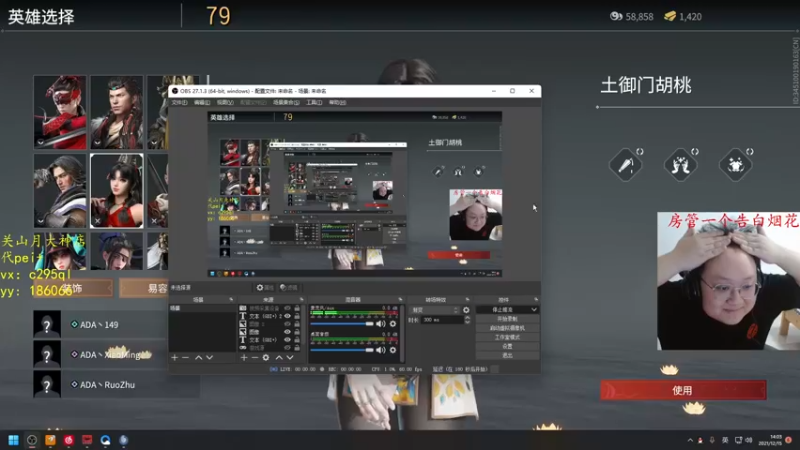Toggle lock on 图像 source
The width and height of the screenshot is (800, 450).
297,332
